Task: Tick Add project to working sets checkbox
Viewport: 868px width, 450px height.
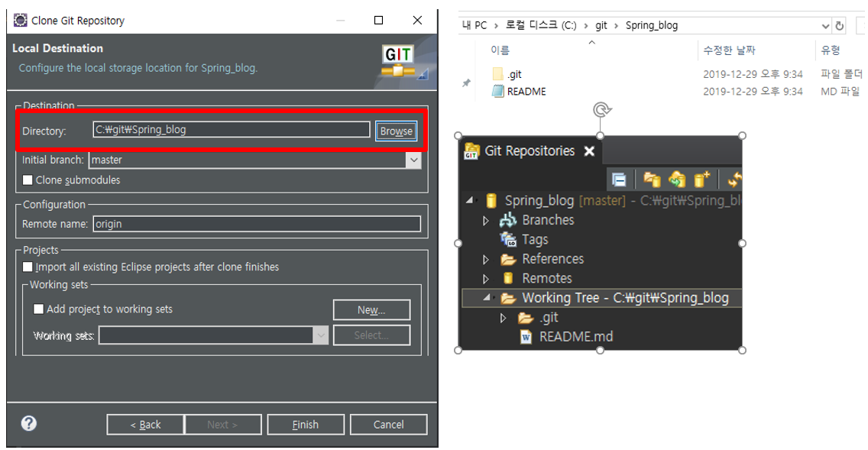Action: click(x=39, y=309)
